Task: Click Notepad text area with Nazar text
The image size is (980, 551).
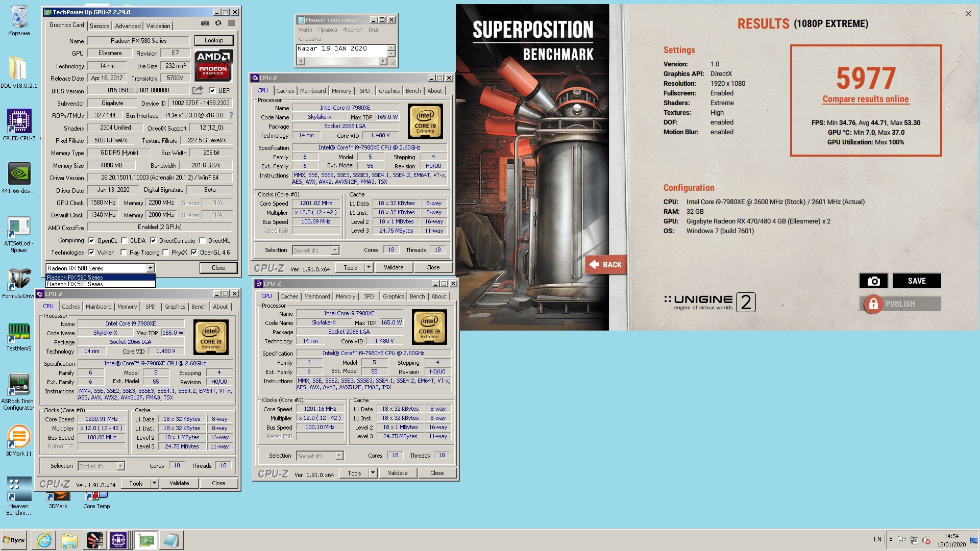Action: click(342, 51)
